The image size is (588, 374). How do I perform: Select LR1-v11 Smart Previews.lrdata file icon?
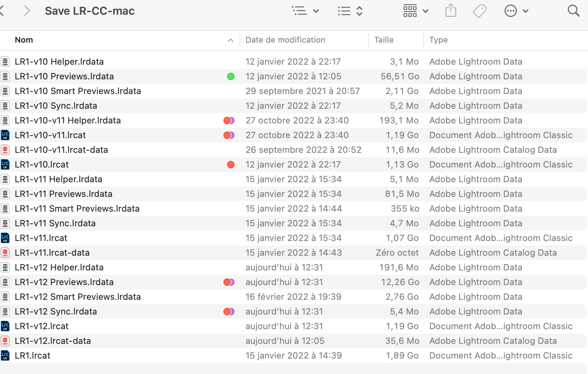(5, 209)
